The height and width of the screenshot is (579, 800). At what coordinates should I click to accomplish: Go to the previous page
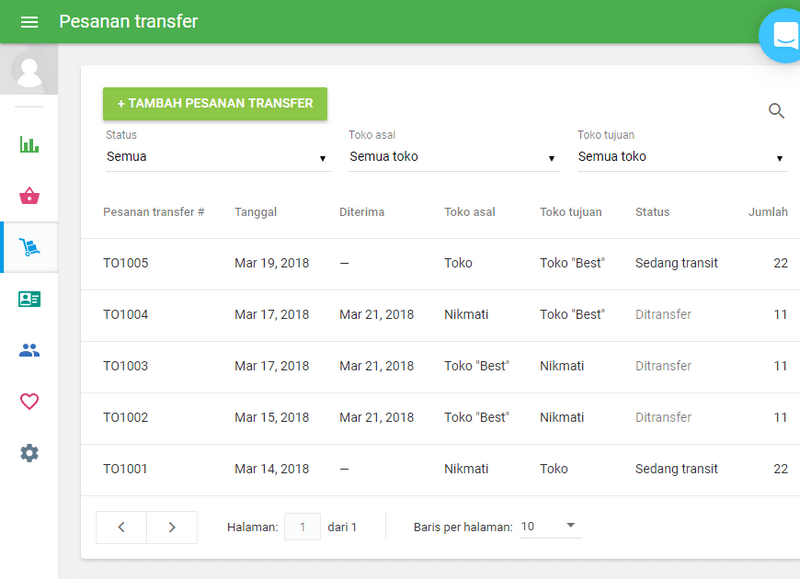point(121,527)
